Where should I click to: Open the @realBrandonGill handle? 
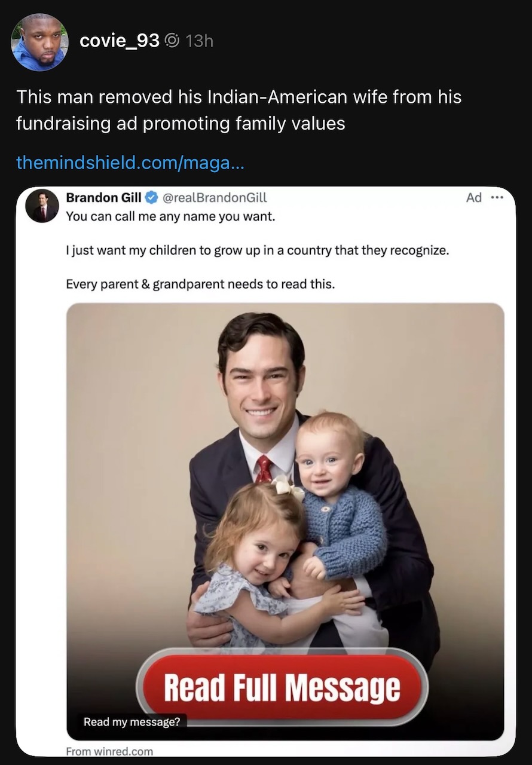(x=214, y=198)
